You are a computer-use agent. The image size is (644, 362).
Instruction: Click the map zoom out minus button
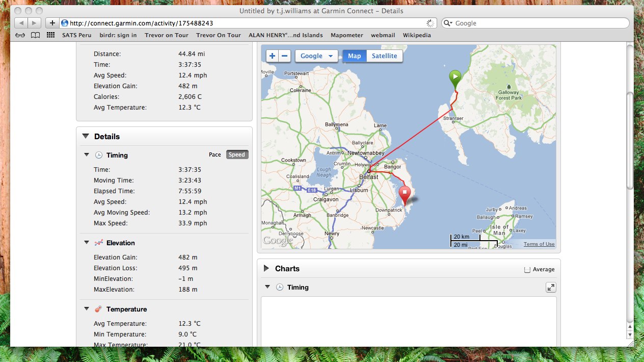[x=285, y=56]
